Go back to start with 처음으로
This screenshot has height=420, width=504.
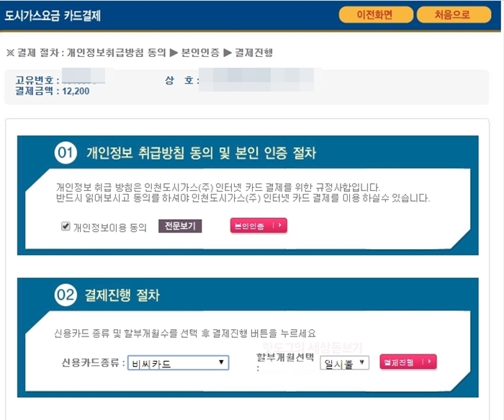pos(454,15)
